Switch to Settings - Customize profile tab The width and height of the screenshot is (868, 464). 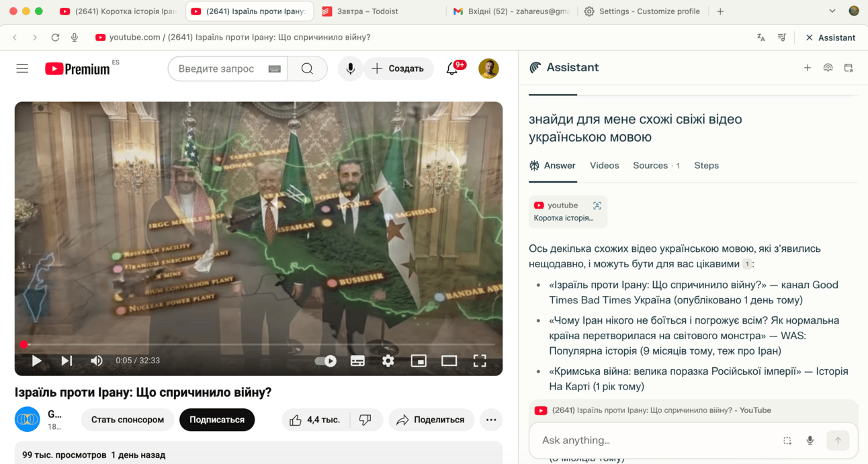pyautogui.click(x=642, y=11)
